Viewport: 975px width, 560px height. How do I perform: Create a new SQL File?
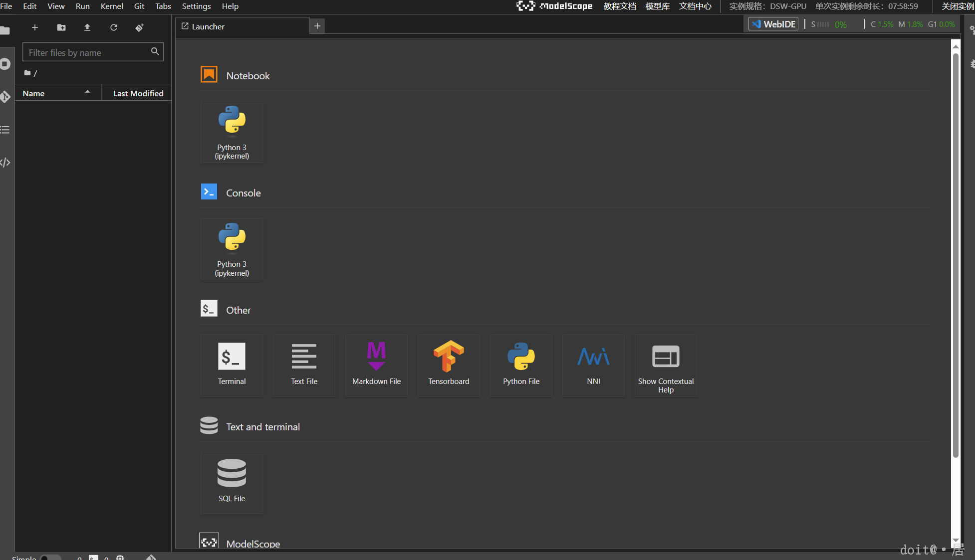232,483
